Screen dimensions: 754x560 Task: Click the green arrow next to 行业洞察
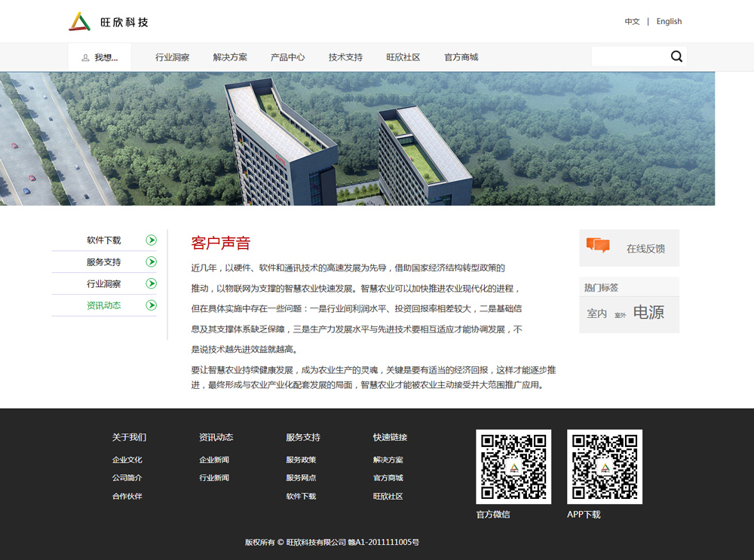[x=151, y=283]
